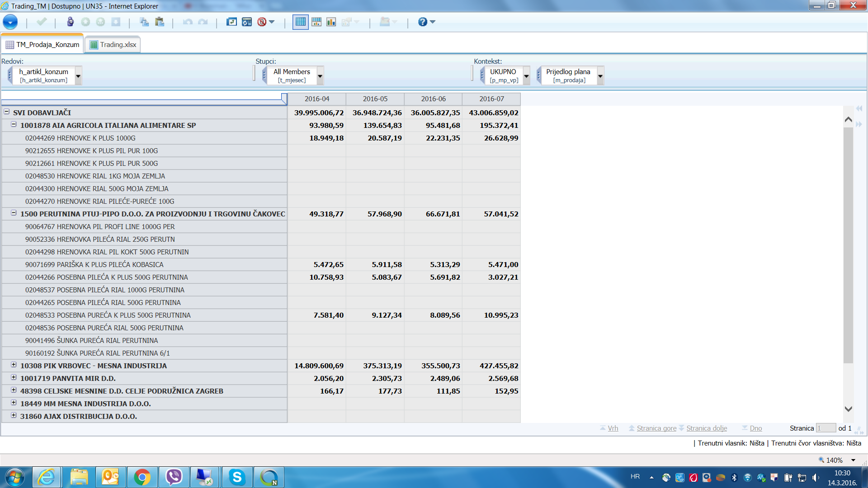Collapse the SVI DOBAVLJAČI tree node
Viewport: 868px width, 488px height.
point(7,112)
